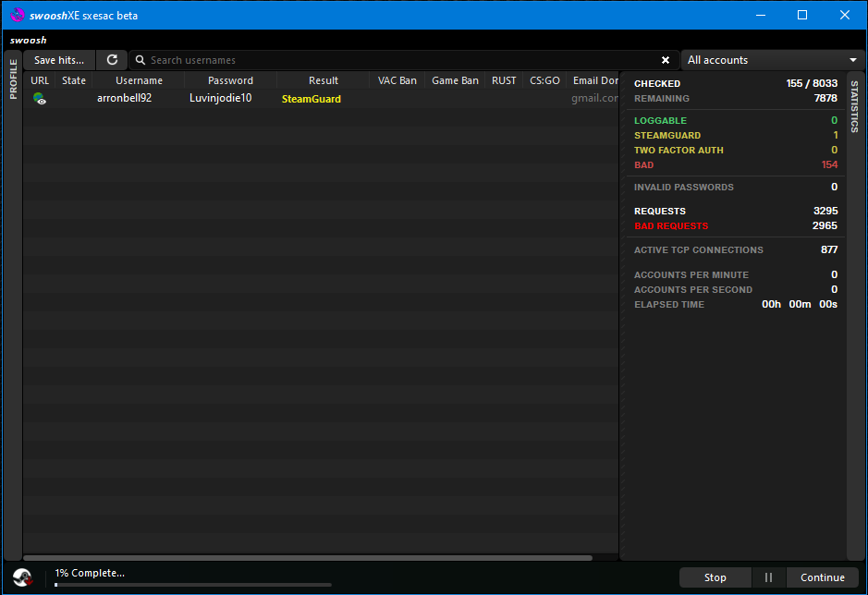Click the STEAMGUARD statistic label
Viewport: 868px width, 595px height.
667,136
